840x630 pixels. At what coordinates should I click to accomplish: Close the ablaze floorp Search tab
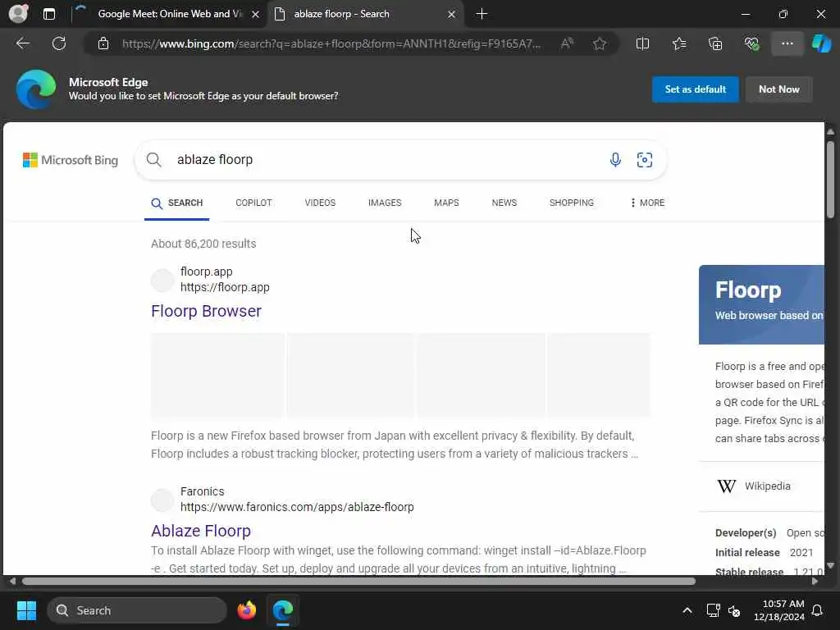click(x=452, y=15)
